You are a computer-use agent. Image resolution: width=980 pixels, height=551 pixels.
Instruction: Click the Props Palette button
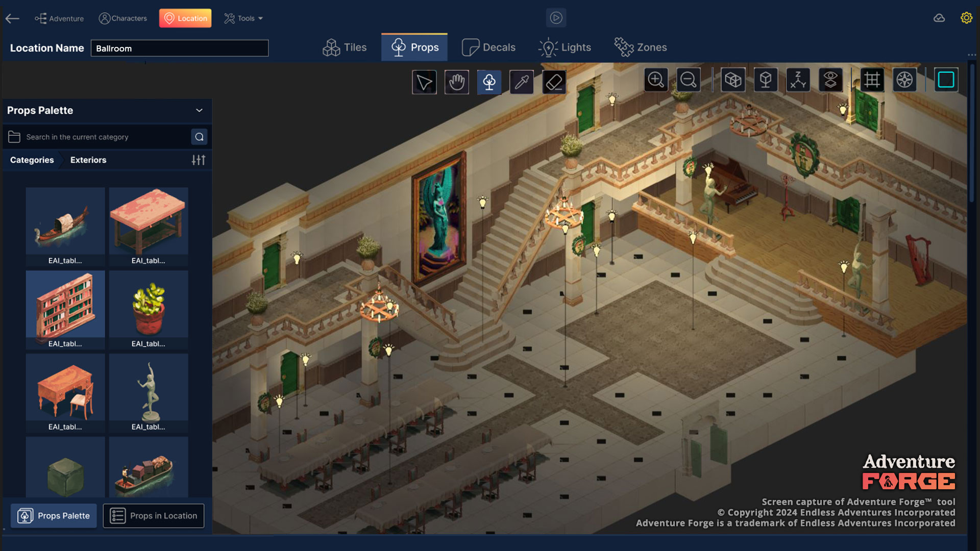54,516
